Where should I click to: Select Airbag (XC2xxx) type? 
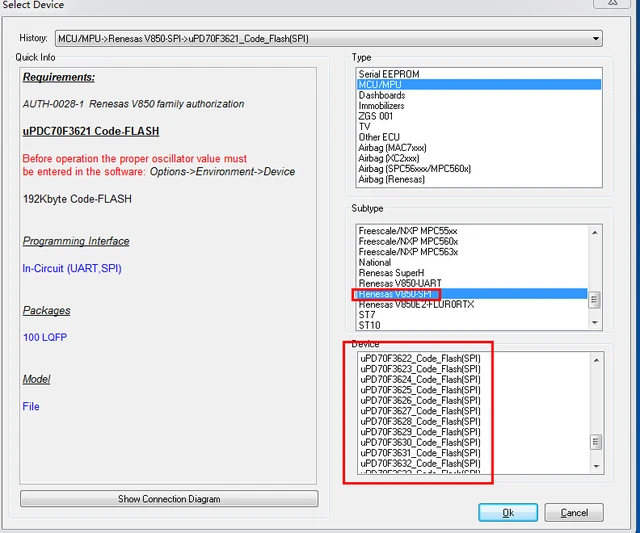tap(389, 158)
